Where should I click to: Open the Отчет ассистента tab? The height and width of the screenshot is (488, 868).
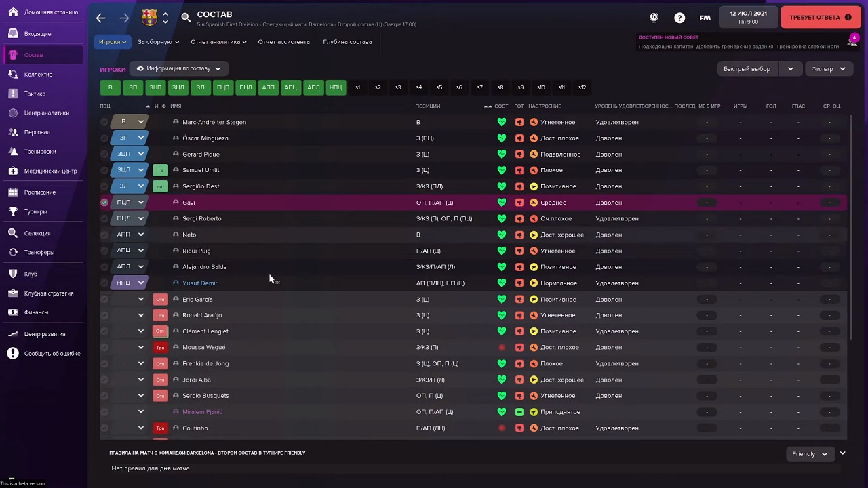283,42
